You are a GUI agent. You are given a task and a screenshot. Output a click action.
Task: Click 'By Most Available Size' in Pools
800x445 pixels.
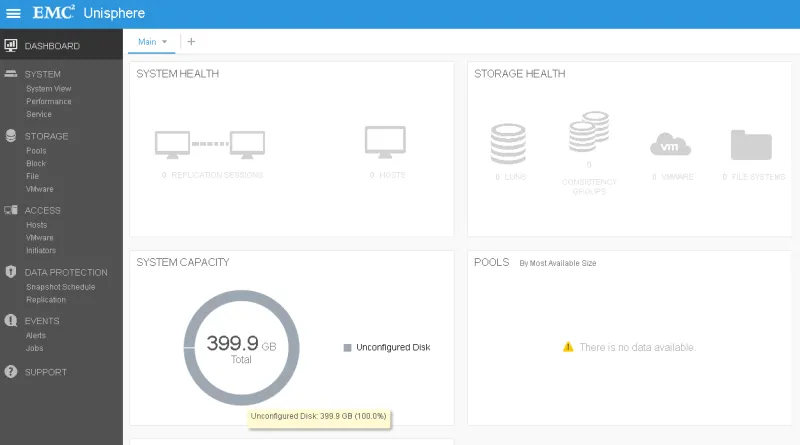(558, 263)
